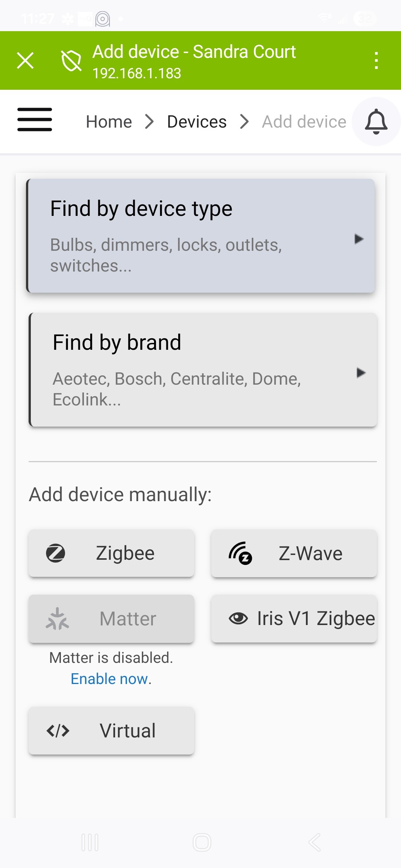This screenshot has height=868, width=401.
Task: Open the notifications bell
Action: pyautogui.click(x=376, y=121)
